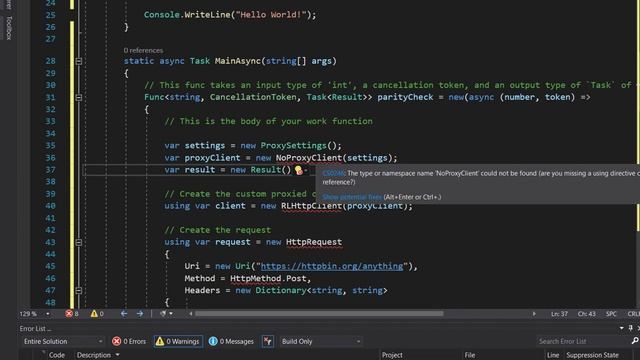Click the RLHttpClient type name on line 40
Viewport: 640px width, 360px height.
coord(311,206)
